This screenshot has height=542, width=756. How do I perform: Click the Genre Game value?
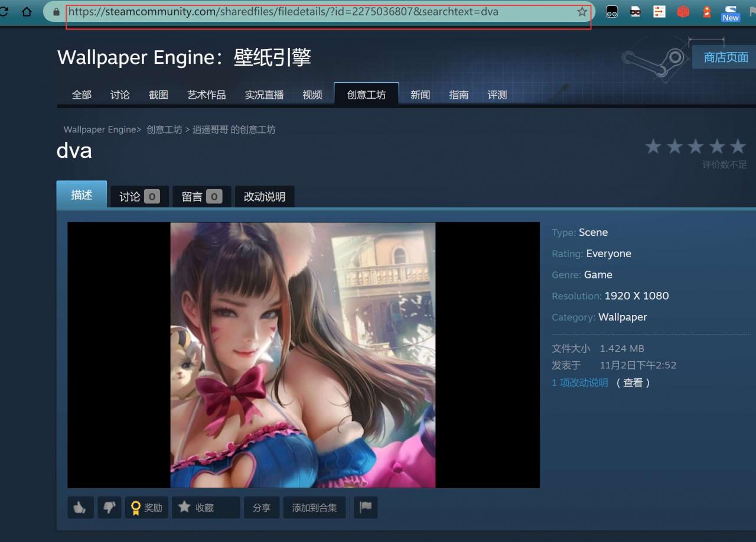coord(598,275)
